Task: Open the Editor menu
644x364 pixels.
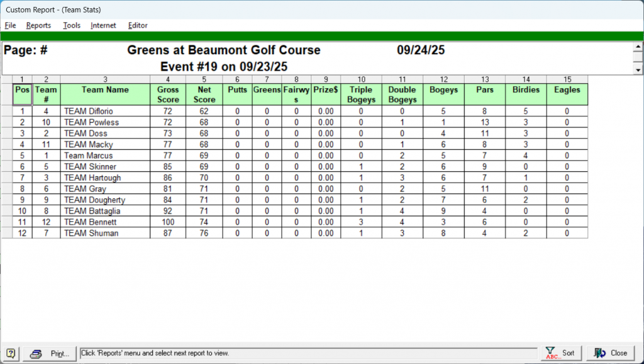Action: click(138, 26)
